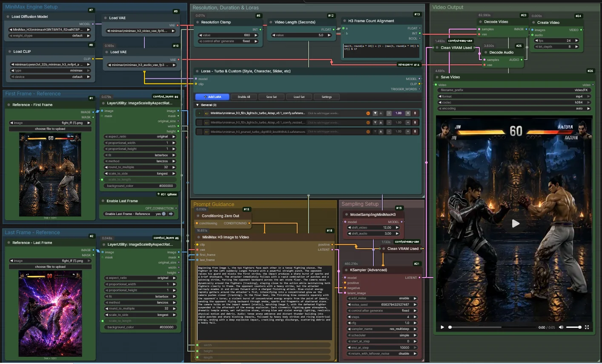
Task: Click the filename_prefix field in Save Video
Action: (x=514, y=90)
